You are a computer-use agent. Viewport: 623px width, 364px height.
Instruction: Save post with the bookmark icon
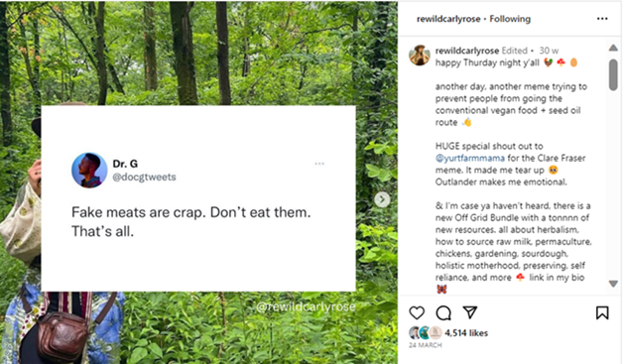pyautogui.click(x=602, y=312)
